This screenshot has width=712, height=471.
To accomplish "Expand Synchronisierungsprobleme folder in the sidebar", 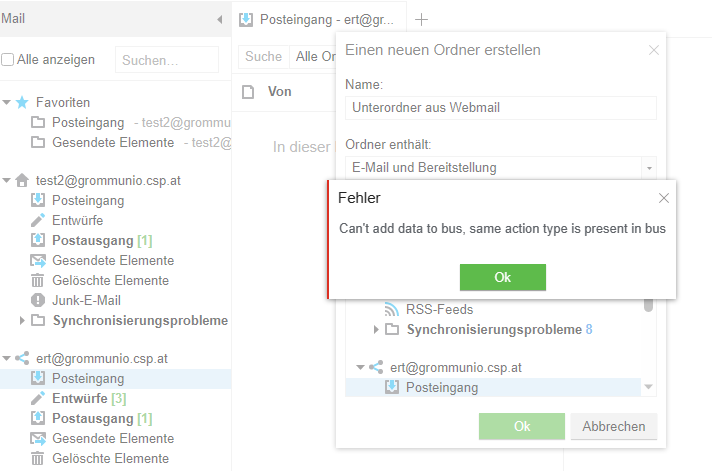I will click(23, 320).
